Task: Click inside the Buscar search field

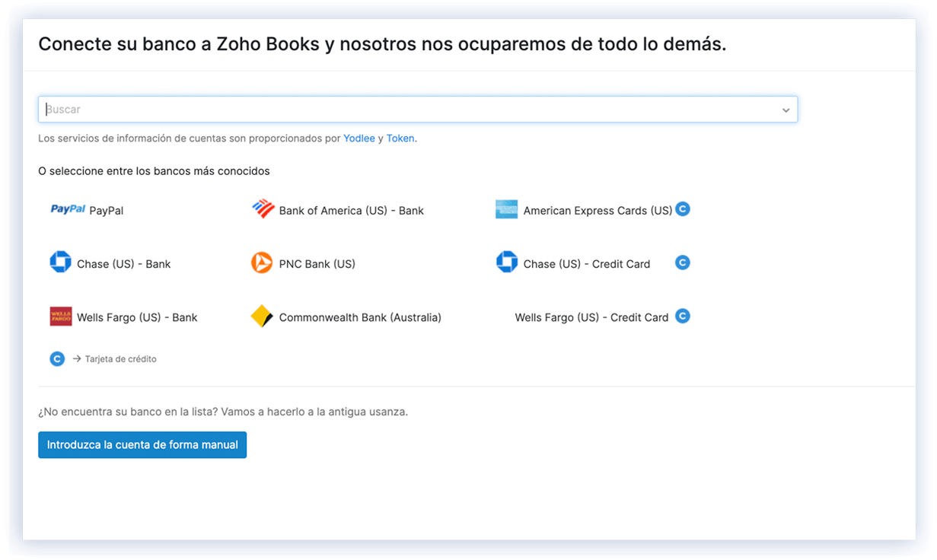Action: click(304, 109)
